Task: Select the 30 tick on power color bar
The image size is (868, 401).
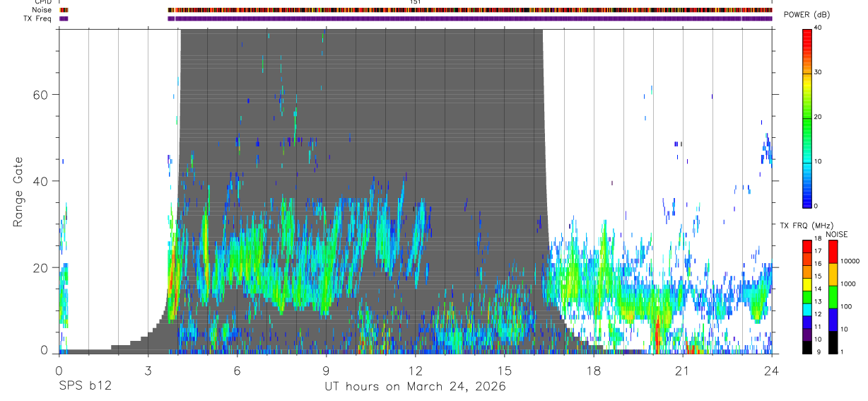Action: [818, 72]
